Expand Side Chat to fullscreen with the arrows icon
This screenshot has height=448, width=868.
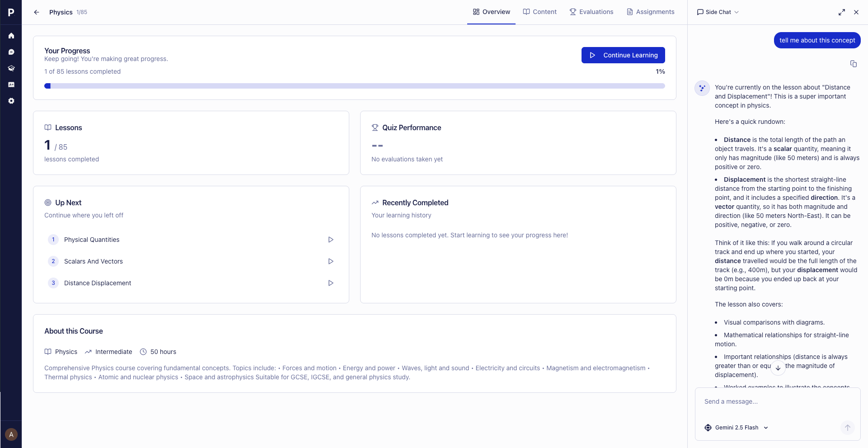(x=842, y=12)
